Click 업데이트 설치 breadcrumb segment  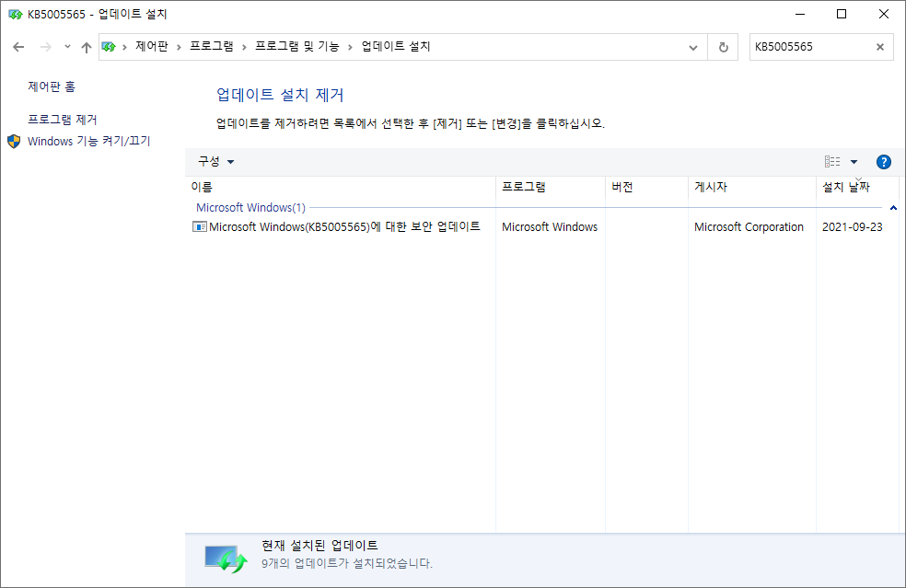(396, 46)
